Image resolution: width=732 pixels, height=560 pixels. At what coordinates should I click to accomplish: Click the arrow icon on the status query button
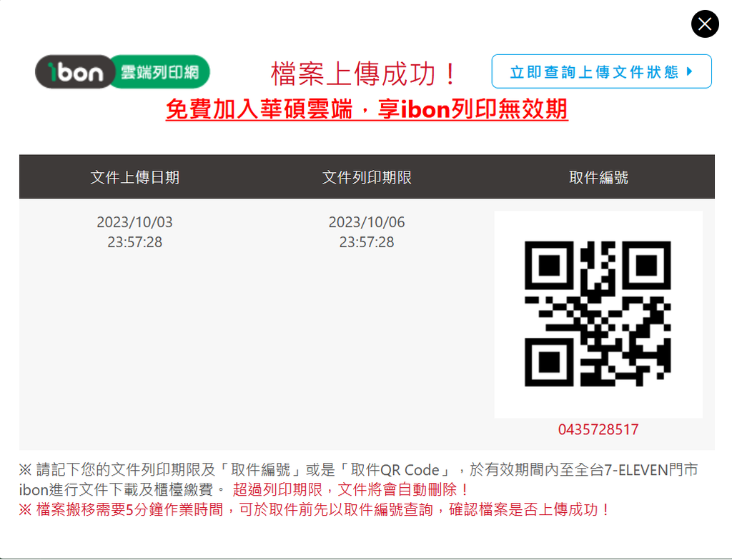coord(690,71)
